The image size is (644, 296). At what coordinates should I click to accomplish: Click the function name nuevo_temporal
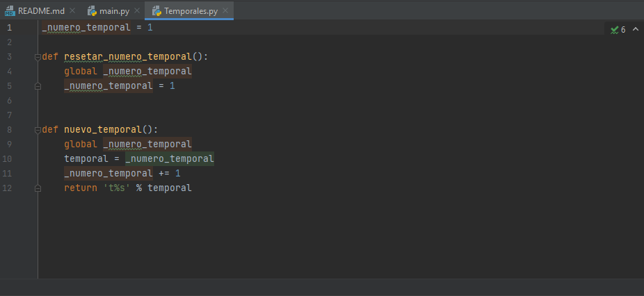(103, 130)
